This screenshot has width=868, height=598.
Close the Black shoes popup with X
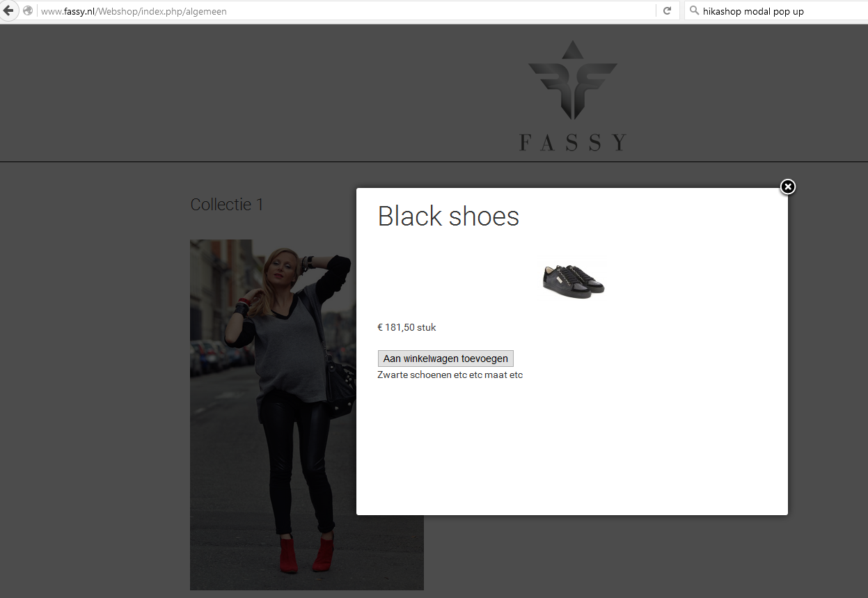click(787, 187)
